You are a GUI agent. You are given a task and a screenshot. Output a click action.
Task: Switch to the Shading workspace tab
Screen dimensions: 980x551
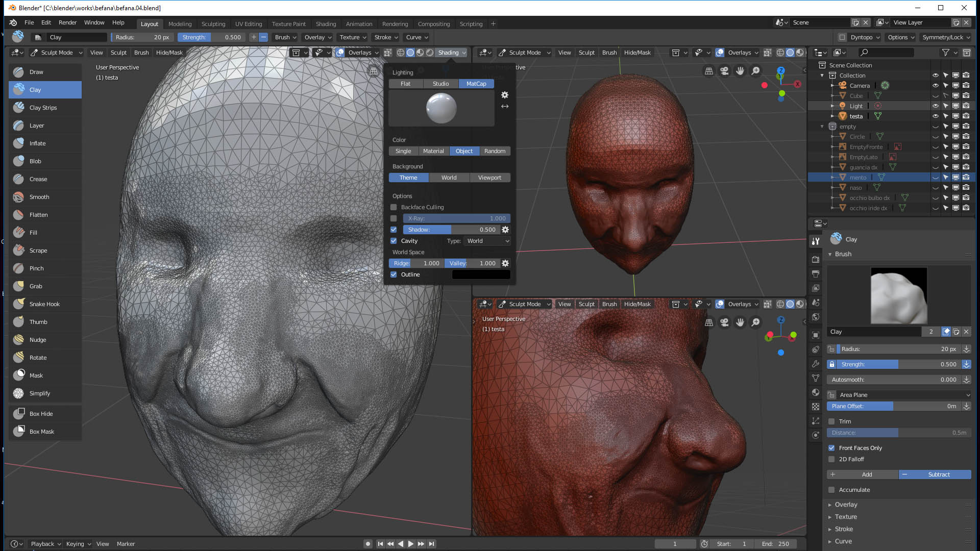[x=326, y=24]
